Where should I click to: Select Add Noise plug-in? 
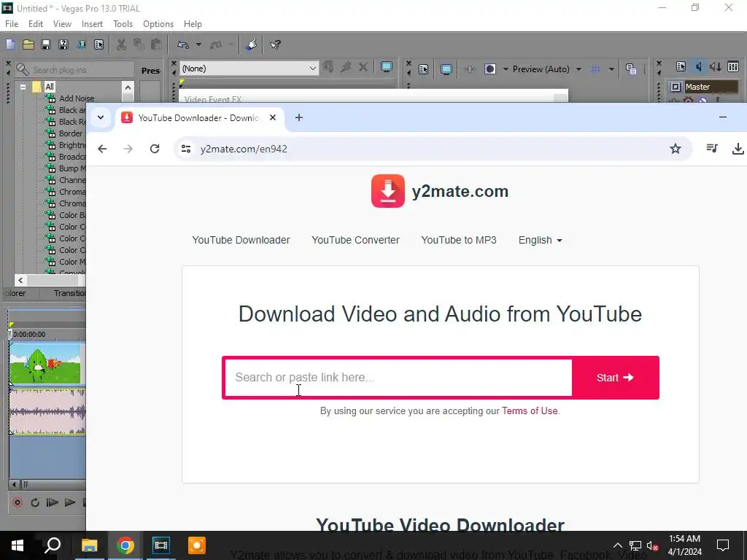pyautogui.click(x=76, y=98)
